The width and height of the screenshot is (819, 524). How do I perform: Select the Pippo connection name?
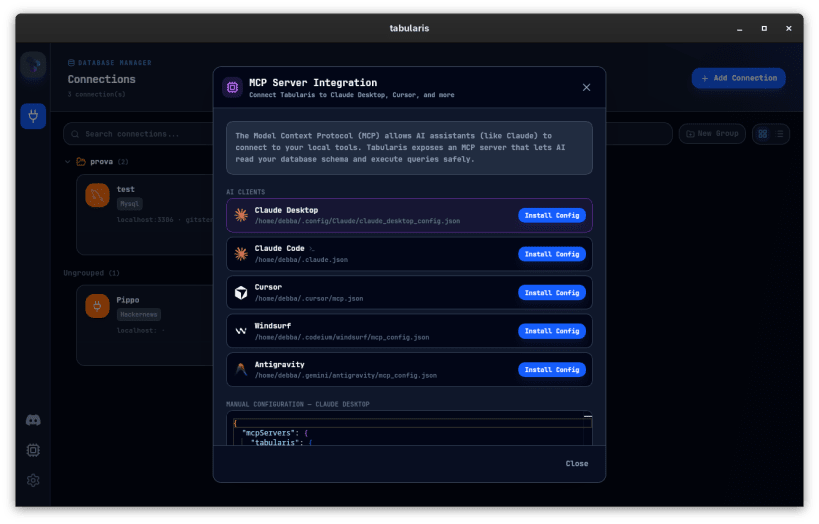pyautogui.click(x=127, y=300)
